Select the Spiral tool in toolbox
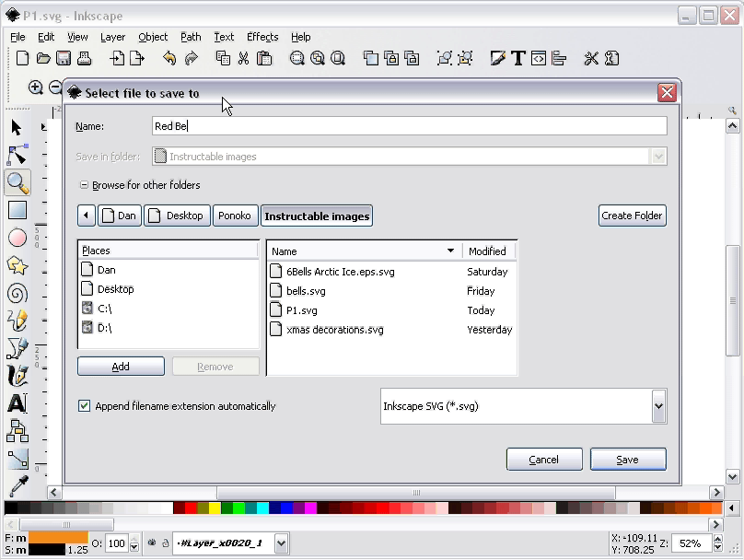This screenshot has height=560, width=744. click(x=17, y=294)
